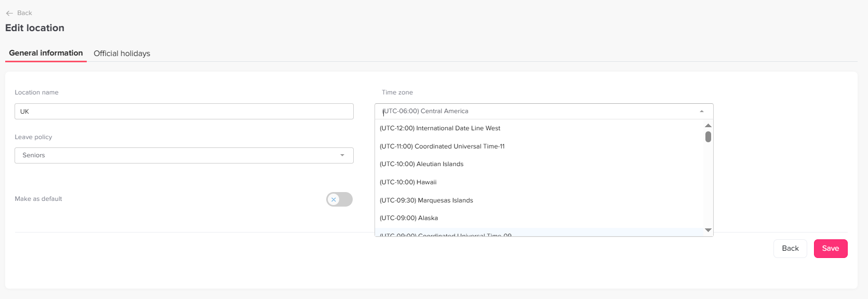Choose International Date Line West time zone
Screen dimensions: 868x299
tap(440, 128)
